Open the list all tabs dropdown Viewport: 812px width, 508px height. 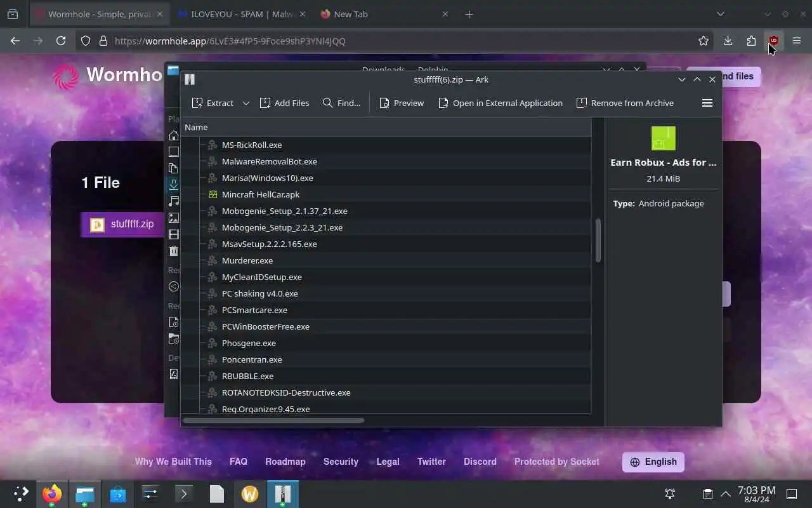coord(720,14)
